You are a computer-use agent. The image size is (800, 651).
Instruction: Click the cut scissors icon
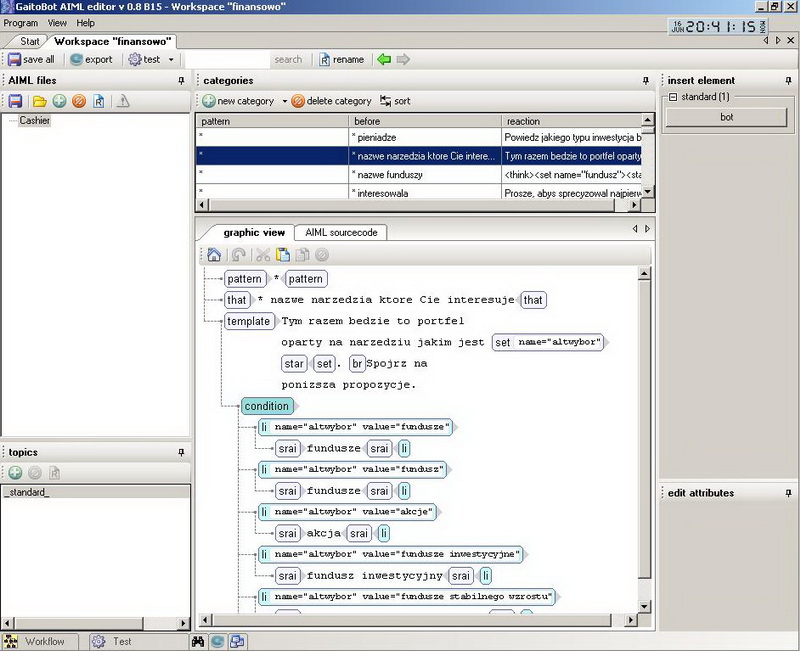click(x=263, y=255)
